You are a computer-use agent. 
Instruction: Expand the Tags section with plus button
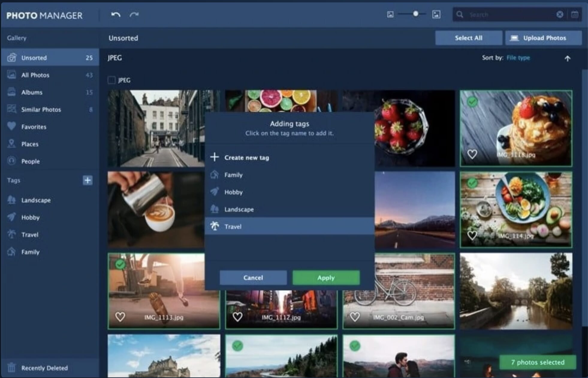(88, 180)
